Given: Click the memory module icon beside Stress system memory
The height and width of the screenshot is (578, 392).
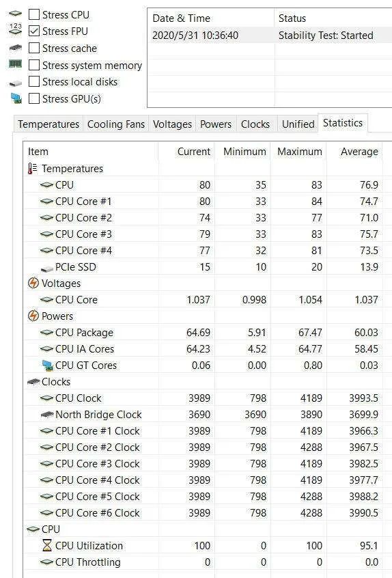Looking at the screenshot, I should pyautogui.click(x=16, y=64).
